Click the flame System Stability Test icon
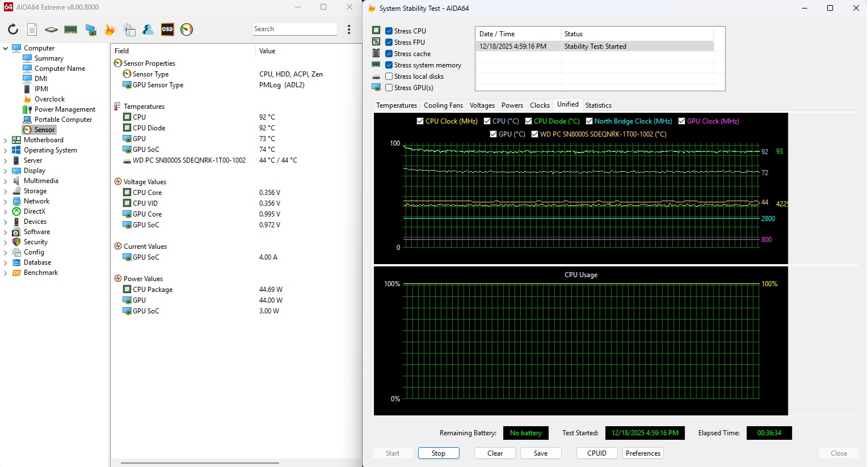The height and width of the screenshot is (467, 868). tap(110, 29)
